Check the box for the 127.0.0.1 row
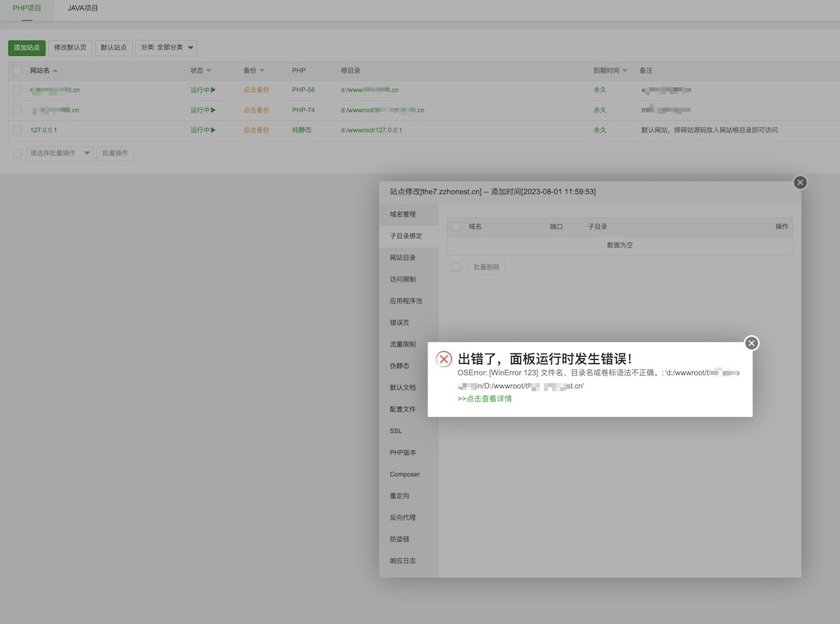The image size is (840, 624). point(17,130)
